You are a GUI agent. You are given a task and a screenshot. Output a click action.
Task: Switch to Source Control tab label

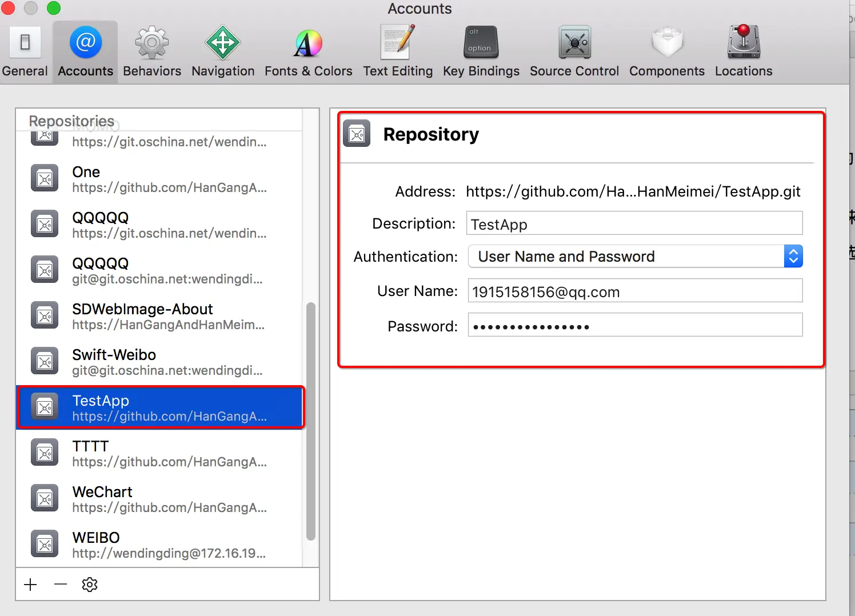tap(574, 71)
